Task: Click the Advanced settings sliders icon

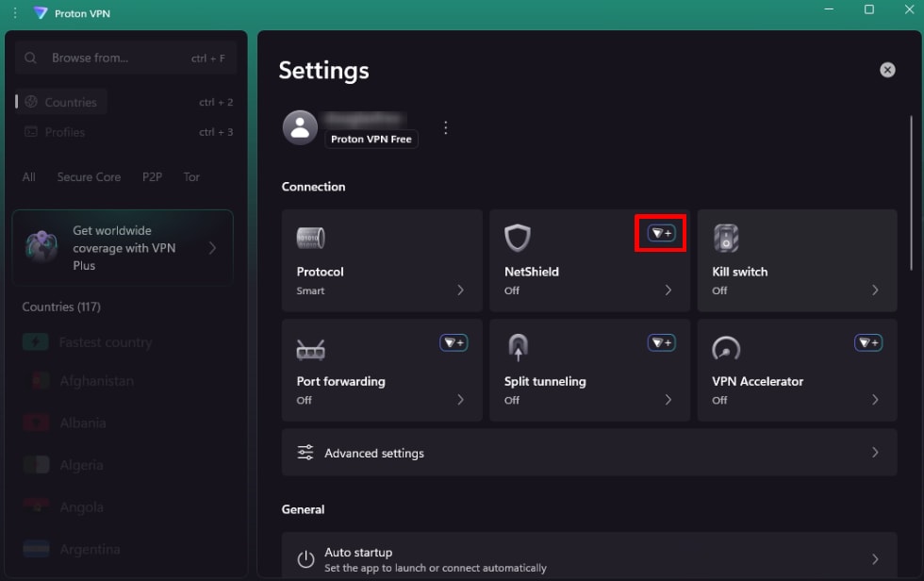Action: tap(305, 452)
